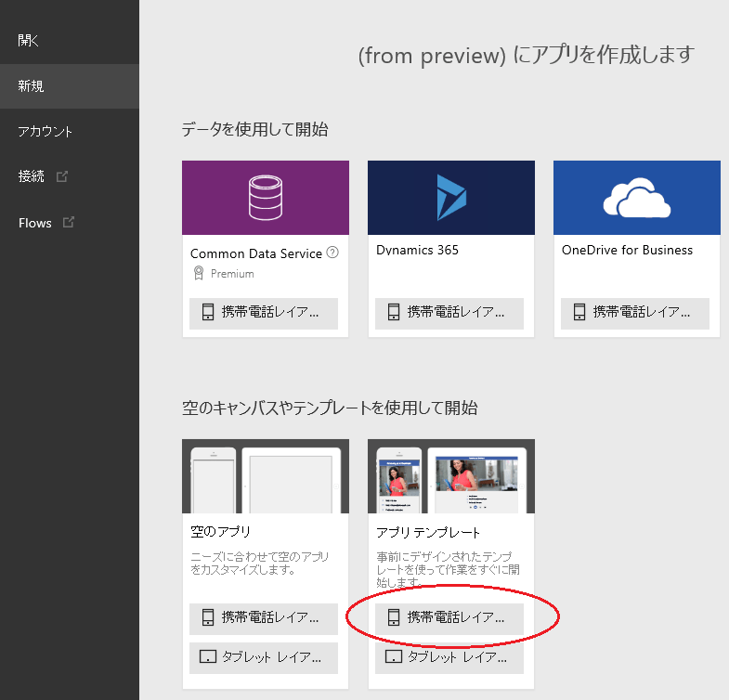729x700 pixels.
Task: Click the 空のアプリ description text
Action: 260,563
